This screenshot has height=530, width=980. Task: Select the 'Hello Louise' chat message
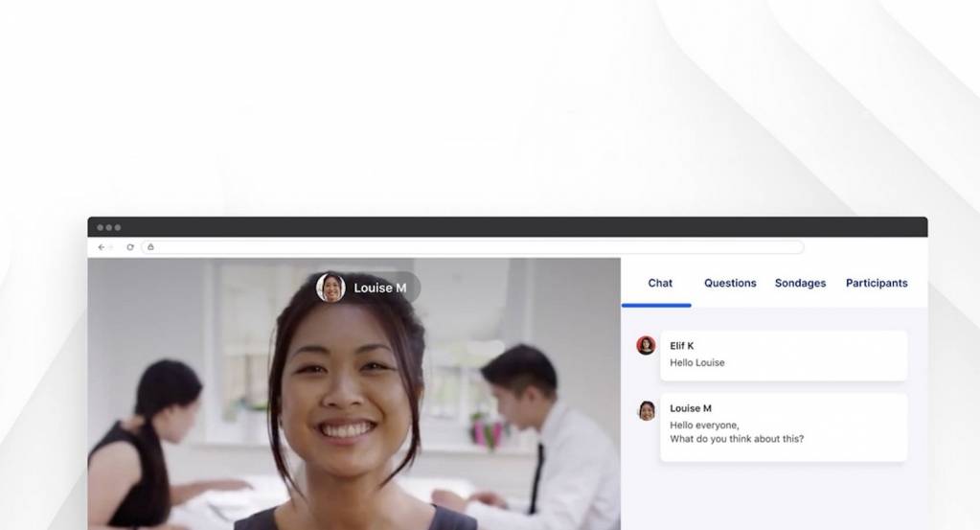[697, 362]
